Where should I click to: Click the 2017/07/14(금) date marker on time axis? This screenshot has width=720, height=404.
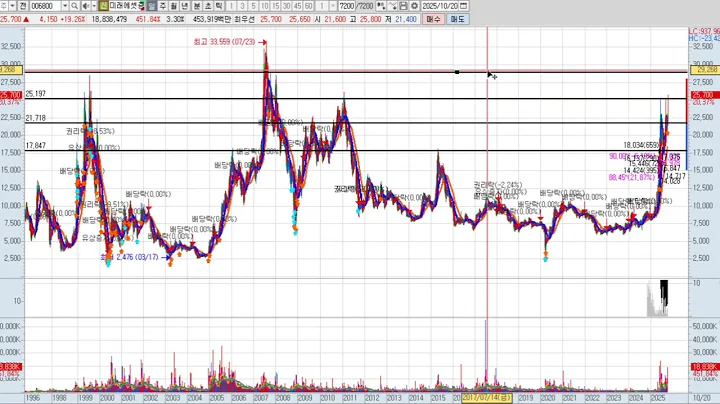[x=487, y=398]
